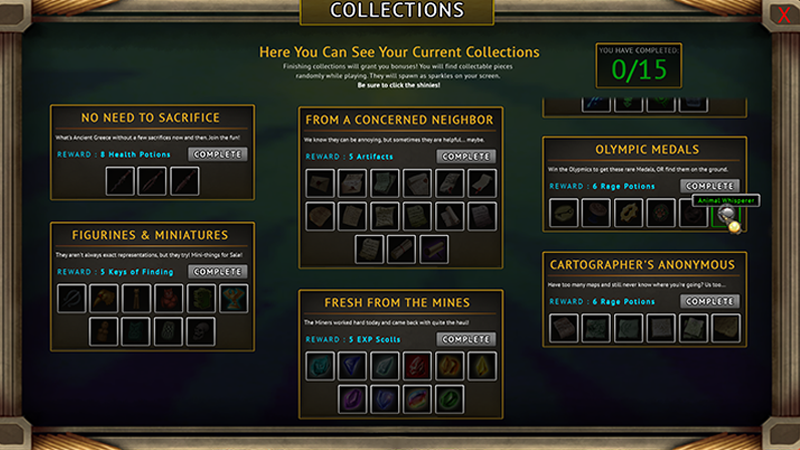This screenshot has width=800, height=450.
Task: Select the first Olympic medal slot
Action: tap(564, 213)
